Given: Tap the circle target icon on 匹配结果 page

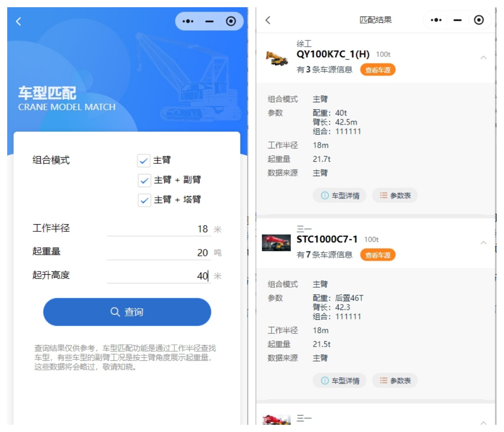Looking at the screenshot, I should [479, 20].
